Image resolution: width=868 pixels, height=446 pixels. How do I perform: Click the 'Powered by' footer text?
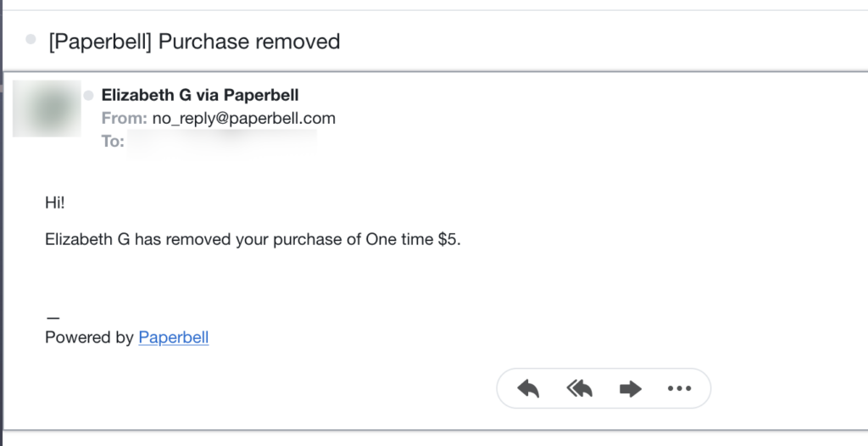pyautogui.click(x=89, y=337)
